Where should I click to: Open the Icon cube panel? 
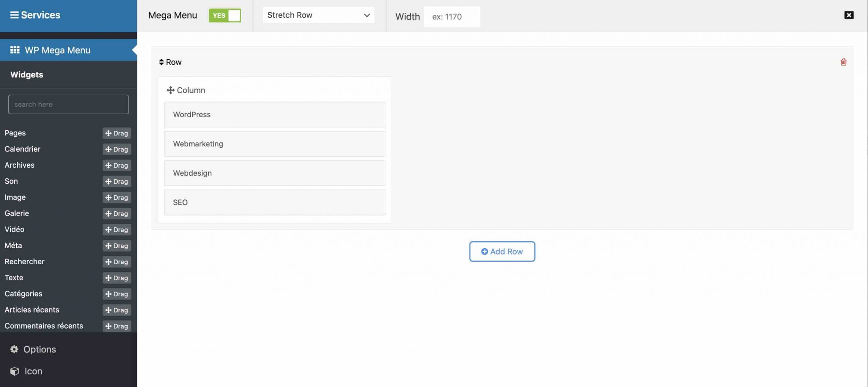14,371
